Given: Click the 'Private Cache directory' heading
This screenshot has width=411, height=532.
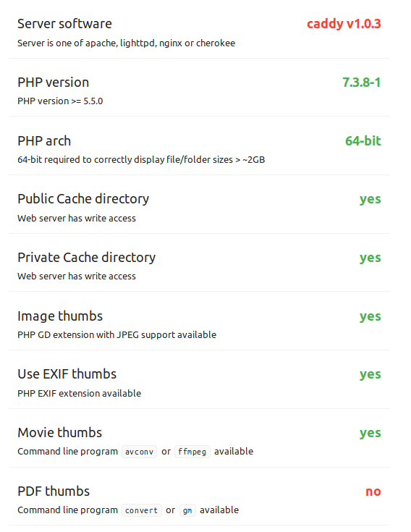Looking at the screenshot, I should (87, 258).
